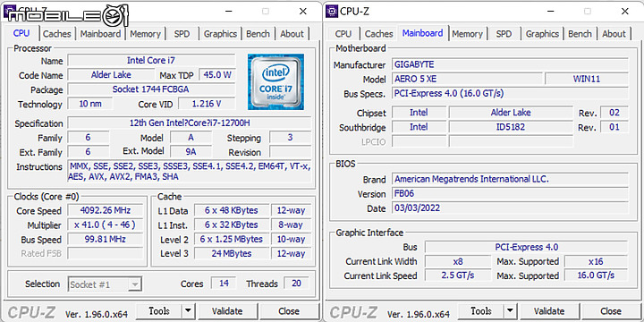Click L1 Data value 6 x 48 KBytes

(x=232, y=210)
